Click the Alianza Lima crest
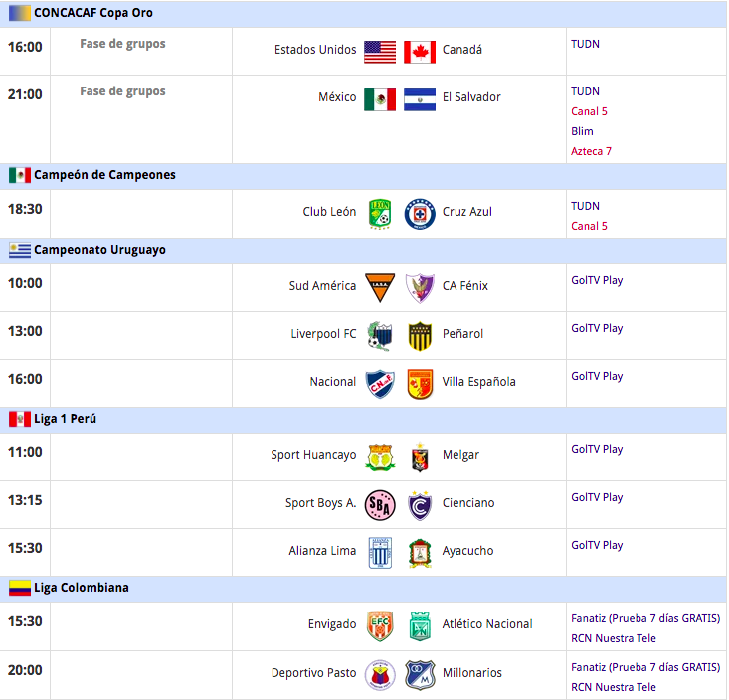 coord(380,552)
